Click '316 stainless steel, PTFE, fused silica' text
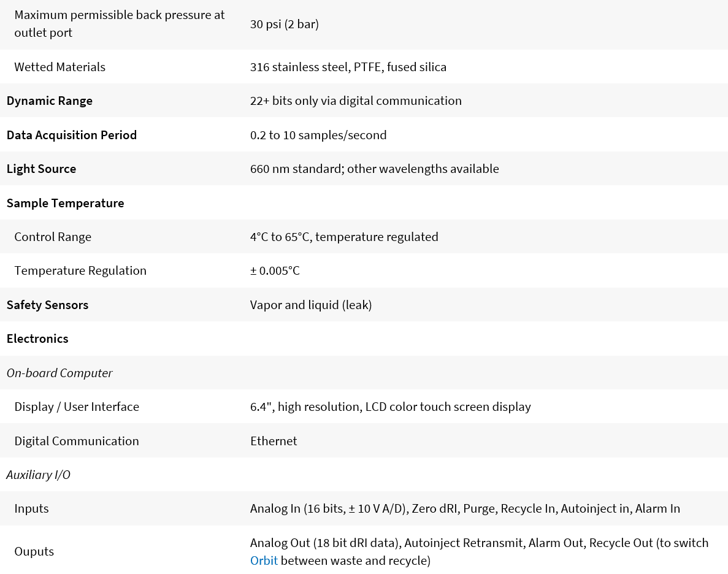728x574 pixels. pyautogui.click(x=348, y=67)
